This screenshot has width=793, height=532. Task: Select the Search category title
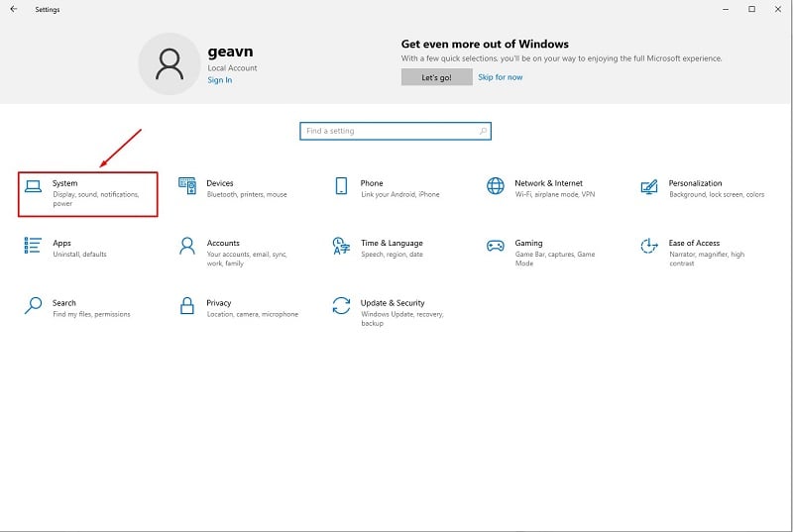[x=64, y=303]
